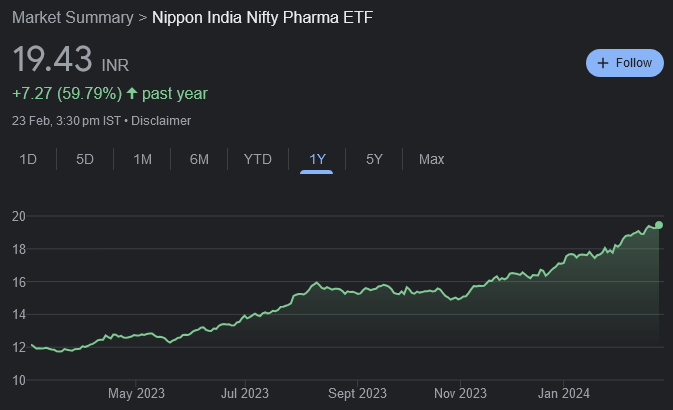Click the Follow button

click(x=624, y=63)
